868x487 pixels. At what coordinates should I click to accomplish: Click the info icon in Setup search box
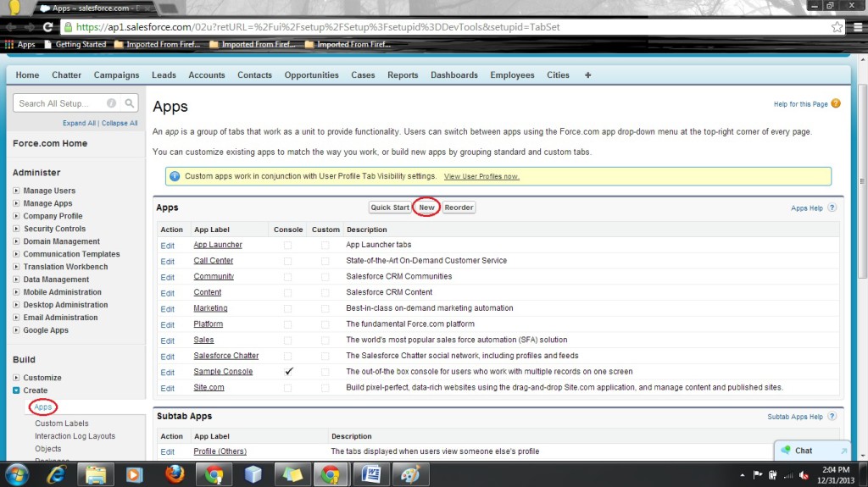click(x=111, y=103)
